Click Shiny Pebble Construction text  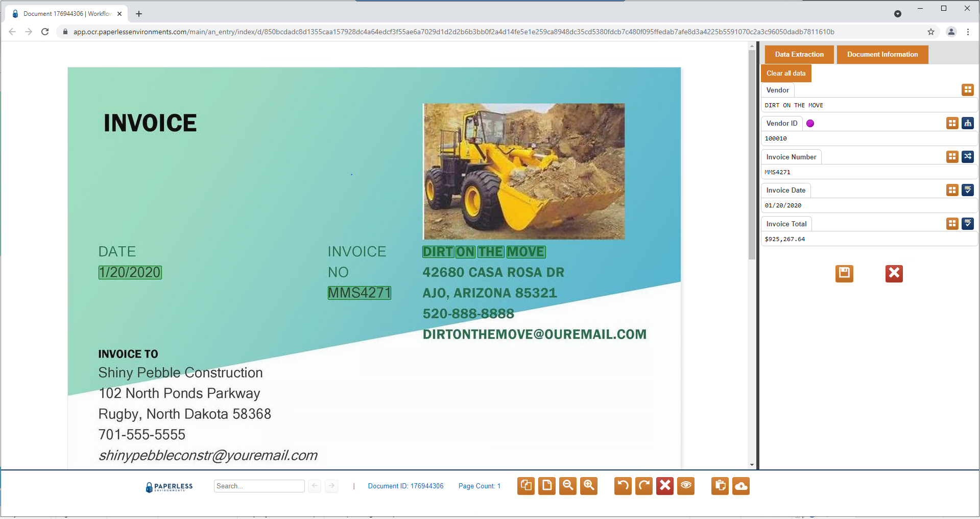(x=180, y=372)
